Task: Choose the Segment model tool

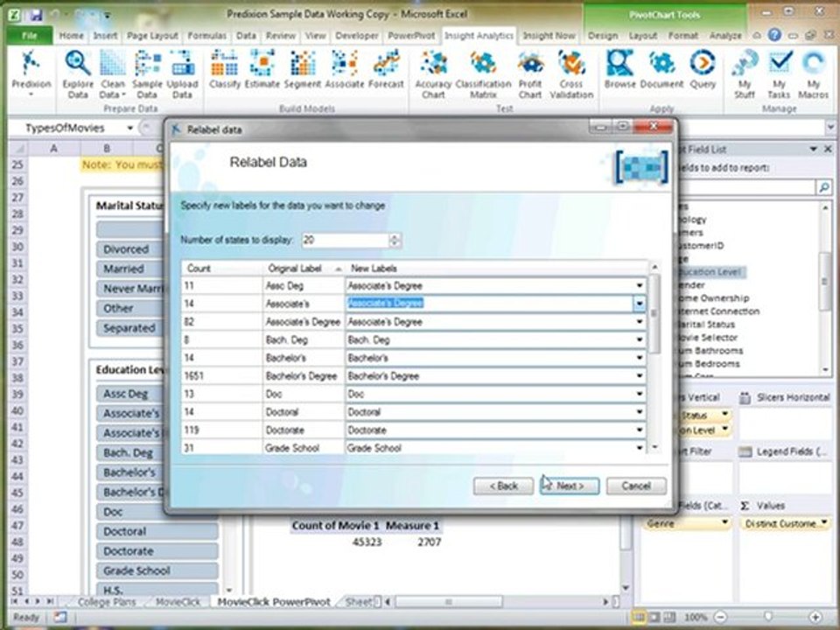Action: [x=302, y=70]
